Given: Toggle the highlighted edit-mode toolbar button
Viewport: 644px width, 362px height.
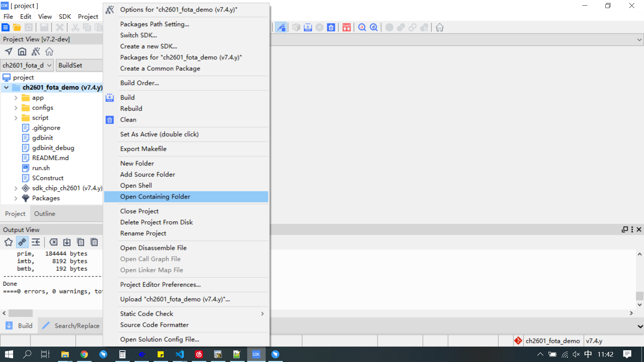Looking at the screenshot, I should coord(281,27).
